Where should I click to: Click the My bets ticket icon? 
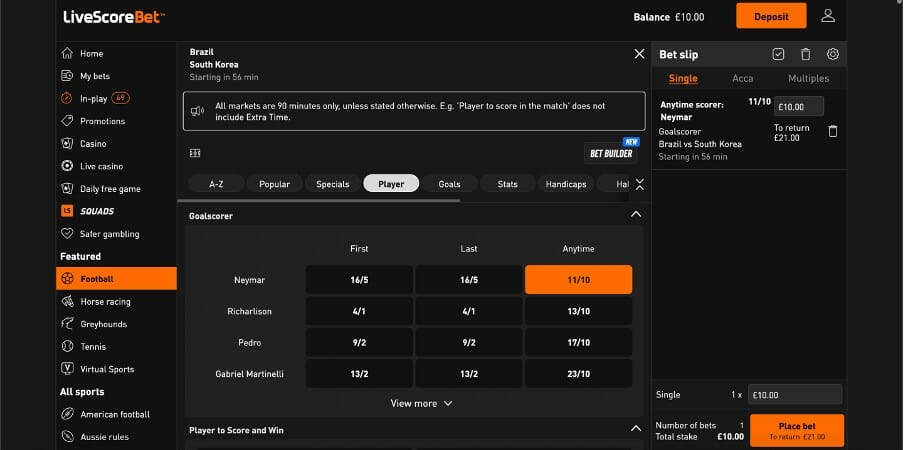pyautogui.click(x=67, y=76)
